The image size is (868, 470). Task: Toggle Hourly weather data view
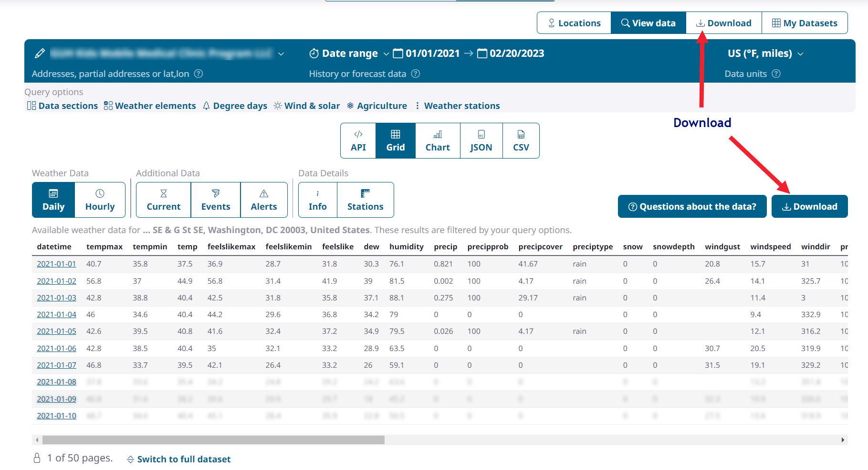pyautogui.click(x=100, y=199)
